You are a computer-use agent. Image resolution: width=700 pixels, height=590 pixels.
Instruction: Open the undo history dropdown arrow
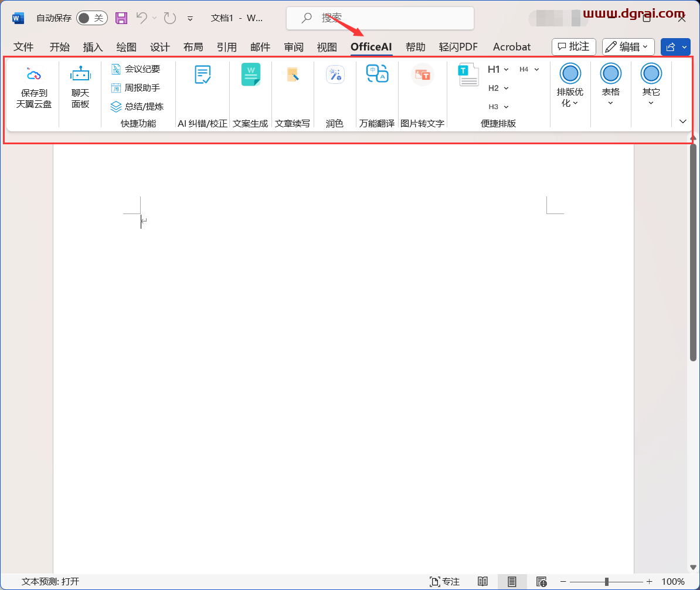point(154,18)
